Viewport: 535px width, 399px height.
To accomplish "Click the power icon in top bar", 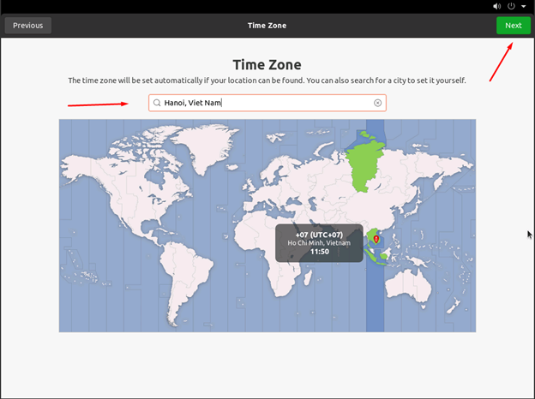I will click(511, 6).
